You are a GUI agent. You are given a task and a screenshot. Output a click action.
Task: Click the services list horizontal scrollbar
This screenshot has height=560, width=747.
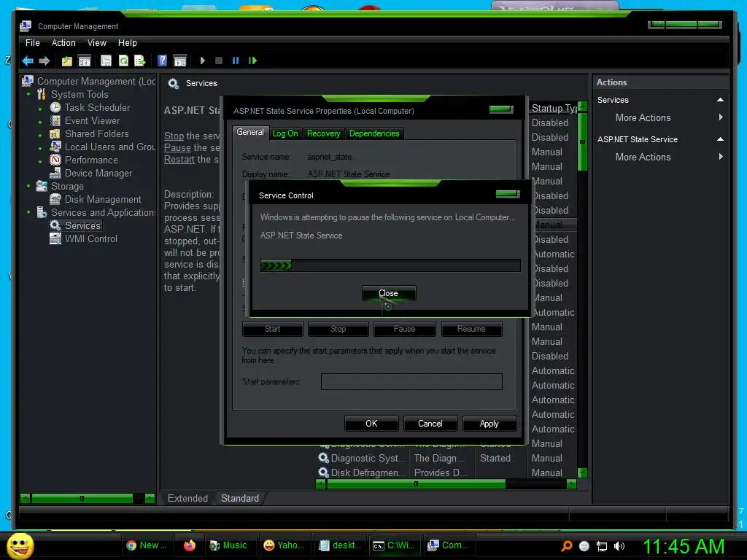446,484
